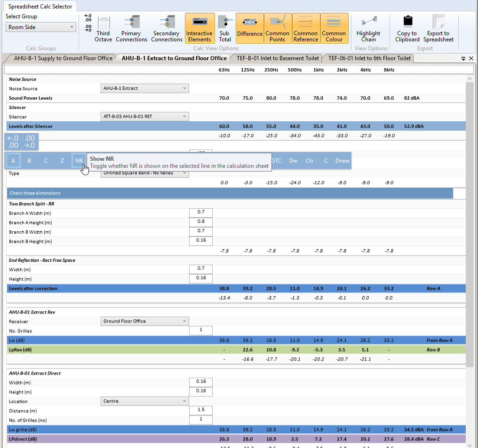Image resolution: width=478 pixels, height=448 pixels.
Task: Turn off Common Colour highlighting
Action: point(334,29)
